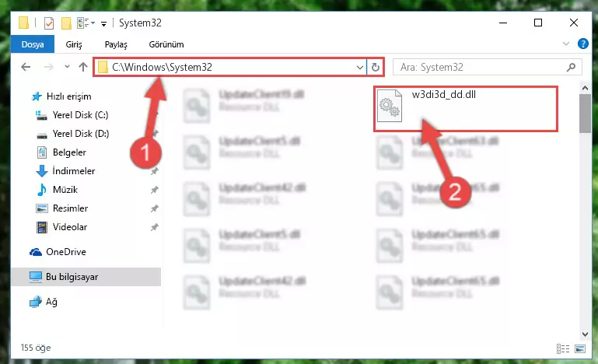Image resolution: width=598 pixels, height=364 pixels.
Task: Unpin Müzik from quick access
Action: coord(155,190)
